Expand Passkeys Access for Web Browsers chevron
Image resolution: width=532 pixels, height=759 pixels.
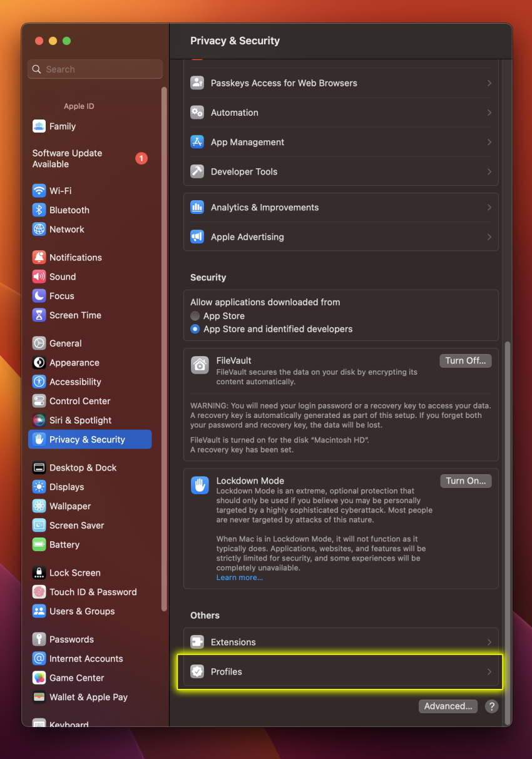[489, 83]
